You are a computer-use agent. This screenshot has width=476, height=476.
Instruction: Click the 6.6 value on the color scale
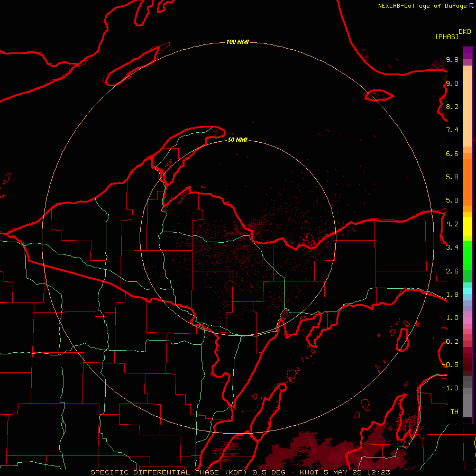[x=452, y=153]
